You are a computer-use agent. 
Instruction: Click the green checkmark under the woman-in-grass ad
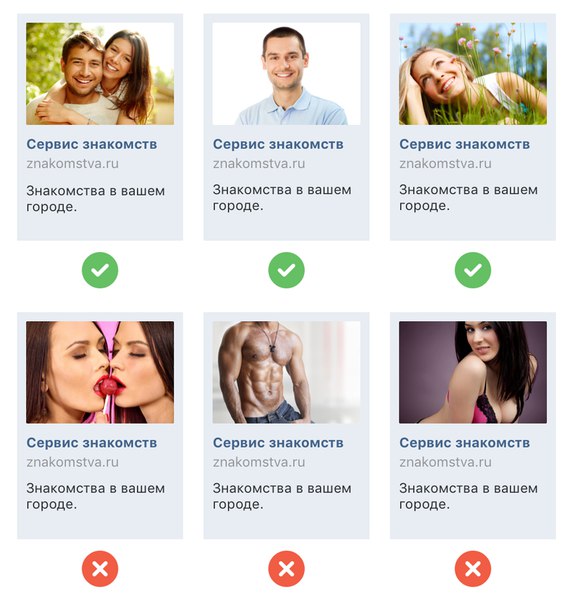click(x=472, y=270)
